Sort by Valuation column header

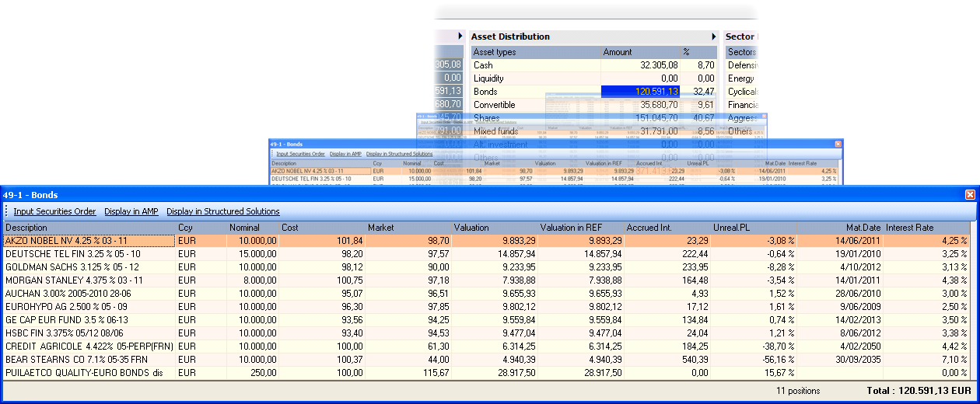(495, 228)
